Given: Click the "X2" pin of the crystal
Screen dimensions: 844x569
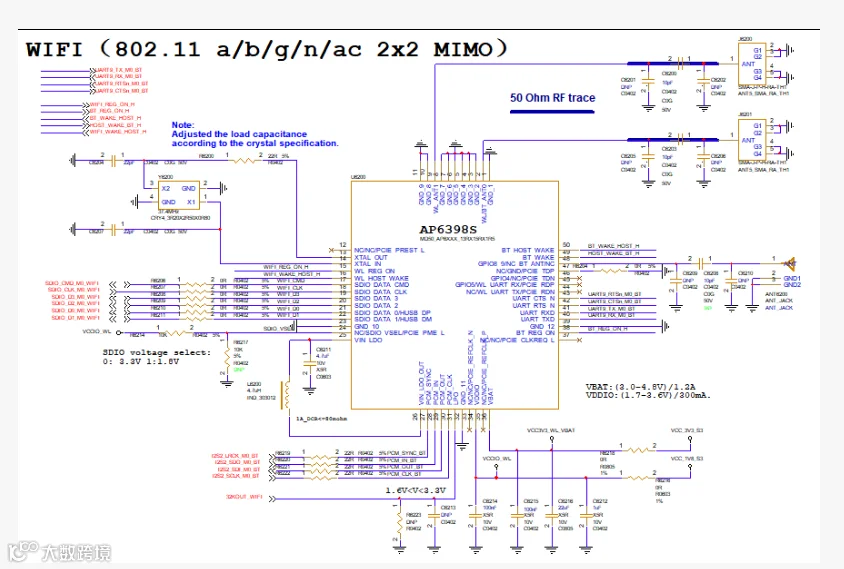Looking at the screenshot, I should pos(166,188).
